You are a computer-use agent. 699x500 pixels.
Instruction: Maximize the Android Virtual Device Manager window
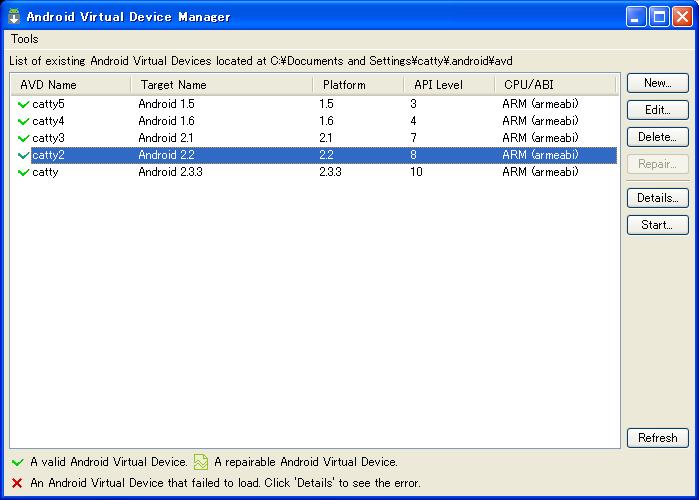pyautogui.click(x=658, y=16)
